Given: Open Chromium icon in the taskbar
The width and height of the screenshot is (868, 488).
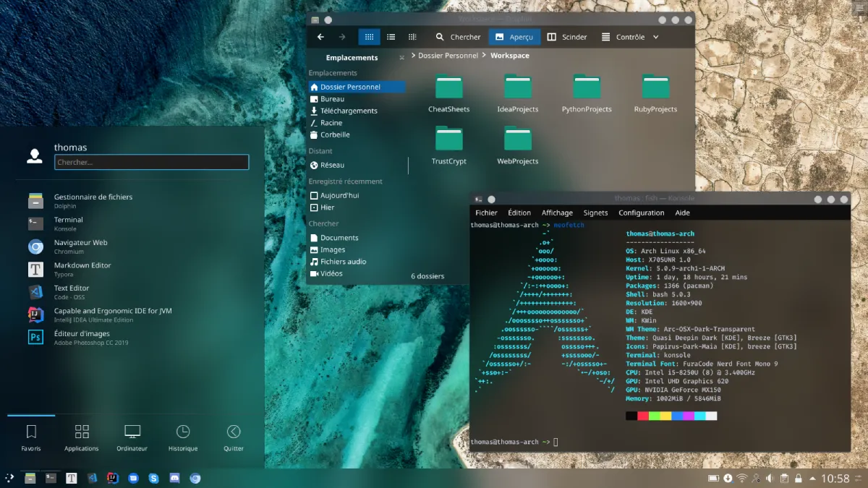Looking at the screenshot, I should 195,478.
